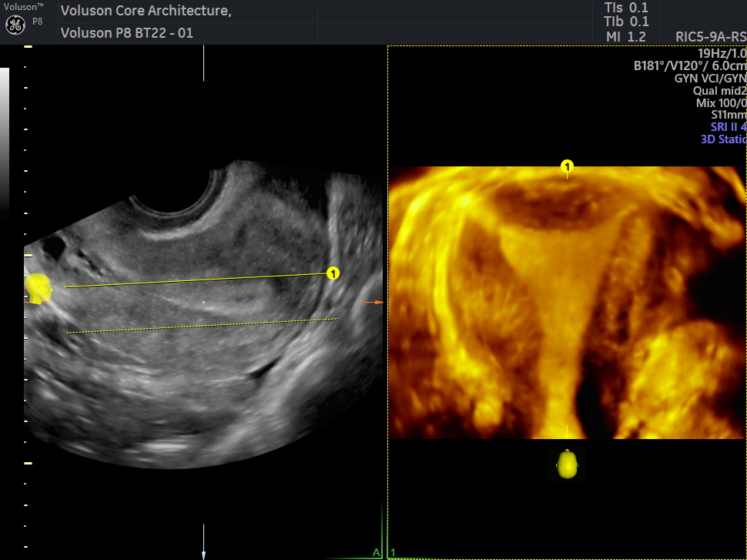Select the RIC5-9A-RS probe label

[x=710, y=36]
